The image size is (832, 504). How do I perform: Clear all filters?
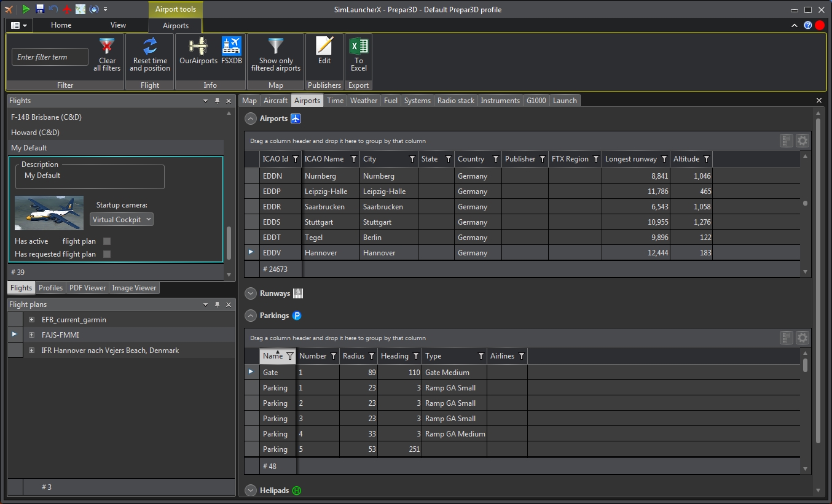pyautogui.click(x=107, y=55)
